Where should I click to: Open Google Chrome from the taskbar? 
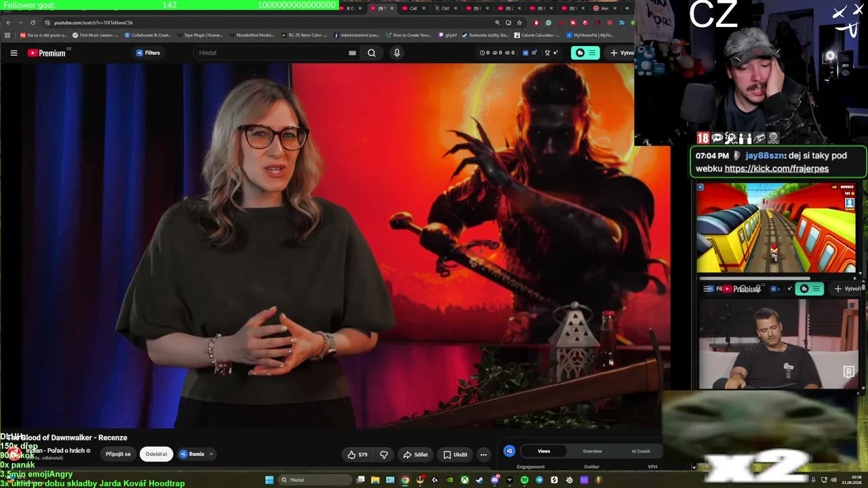[405, 480]
